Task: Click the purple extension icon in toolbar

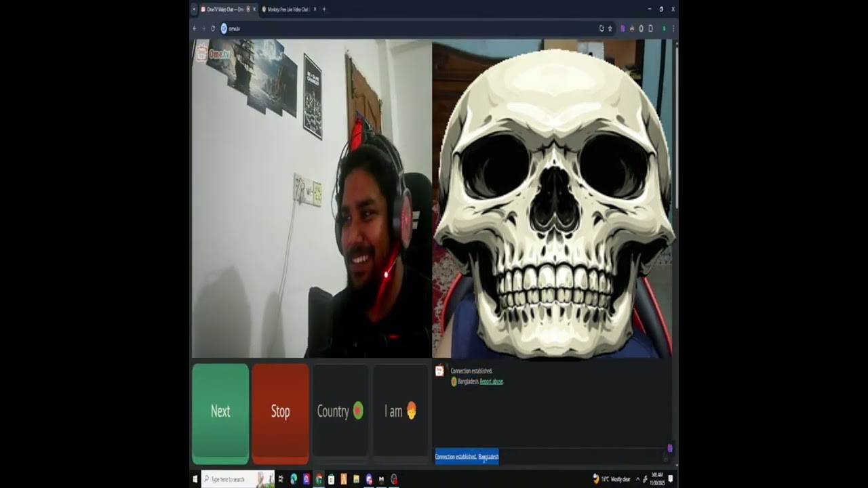Action: (623, 28)
